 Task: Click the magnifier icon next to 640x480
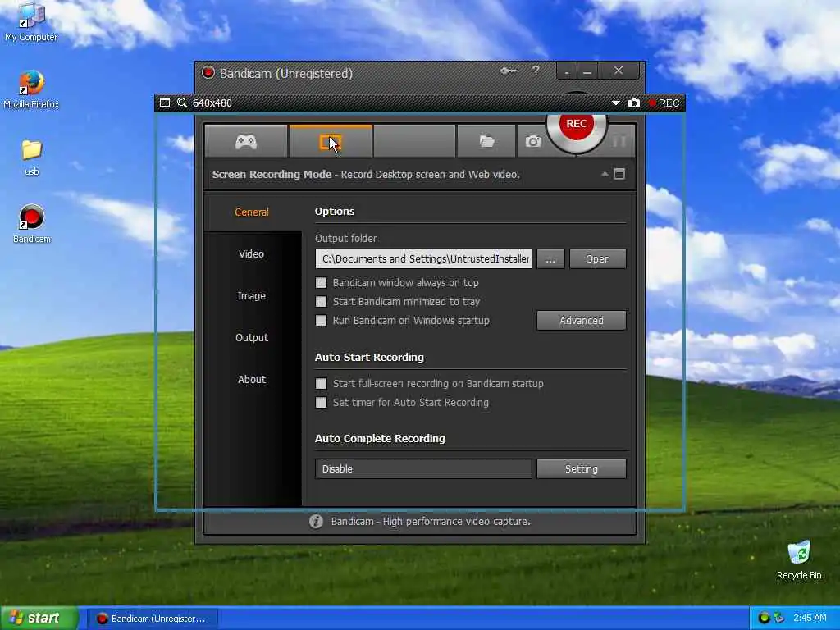(x=182, y=103)
